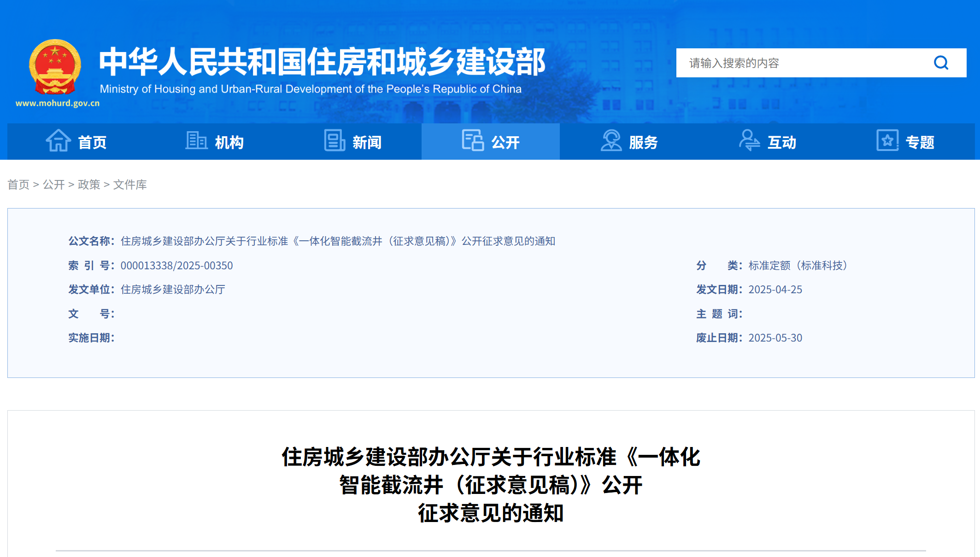
Task: Click the 索引号 label
Action: [91, 266]
